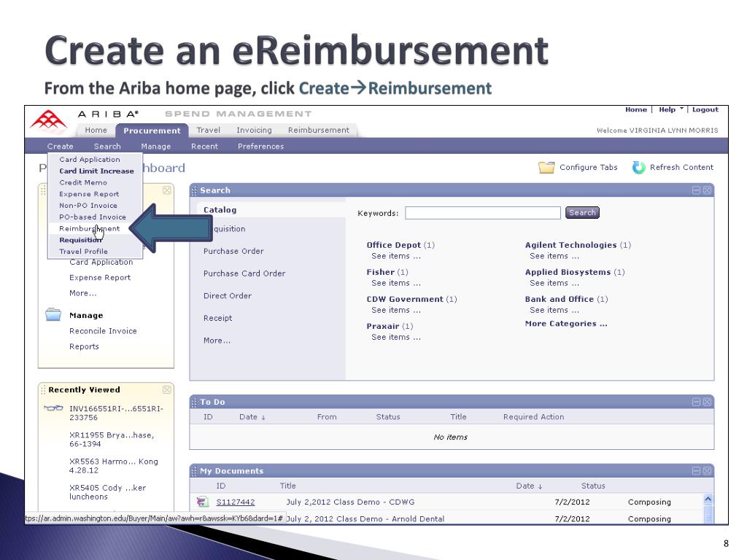Viewport: 747px width, 560px height.
Task: Close the My Documents panel
Action: [707, 471]
